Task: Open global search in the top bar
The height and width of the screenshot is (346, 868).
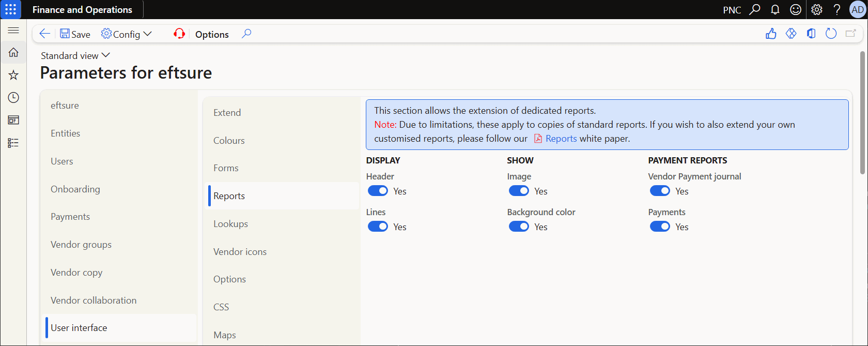Action: 755,9
